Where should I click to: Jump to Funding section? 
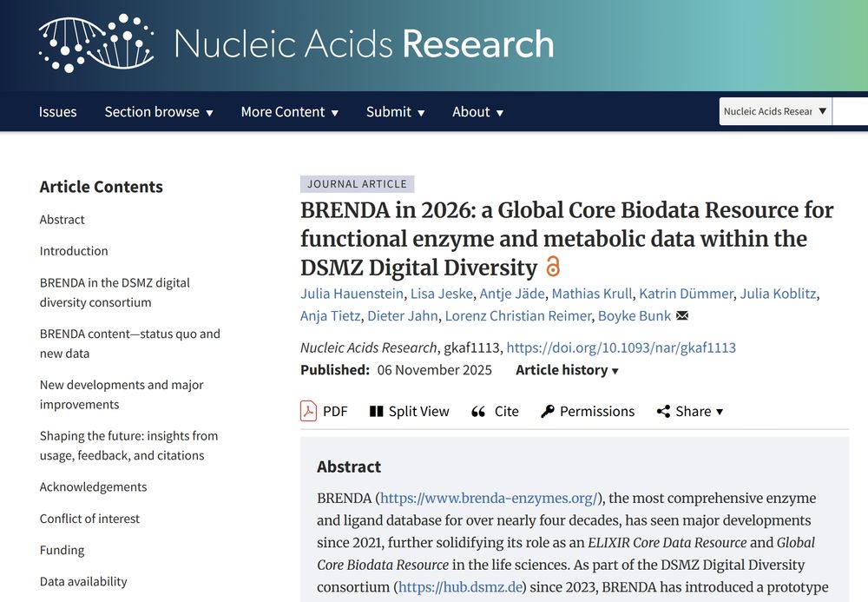[x=62, y=550]
